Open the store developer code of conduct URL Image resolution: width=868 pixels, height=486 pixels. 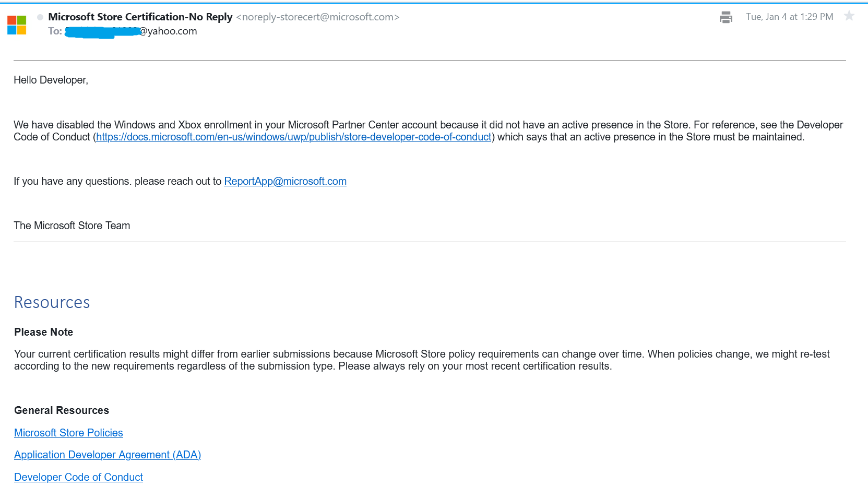[x=294, y=137]
